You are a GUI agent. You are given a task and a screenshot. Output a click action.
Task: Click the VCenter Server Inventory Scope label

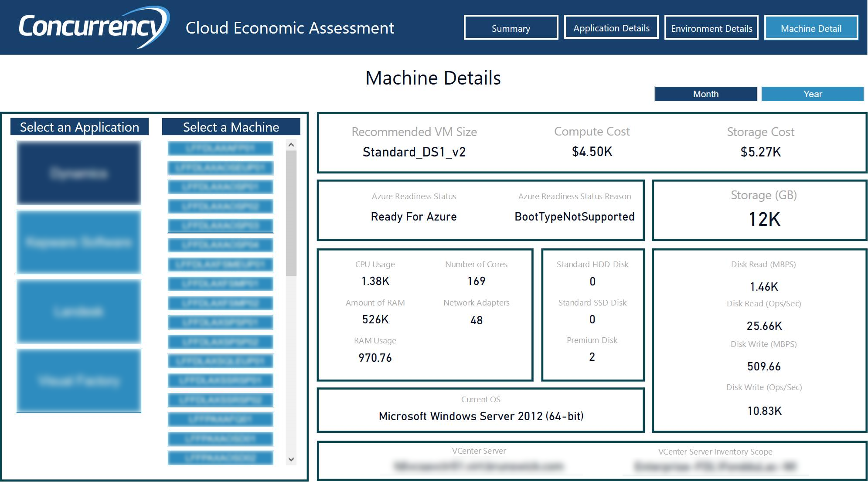click(x=715, y=452)
